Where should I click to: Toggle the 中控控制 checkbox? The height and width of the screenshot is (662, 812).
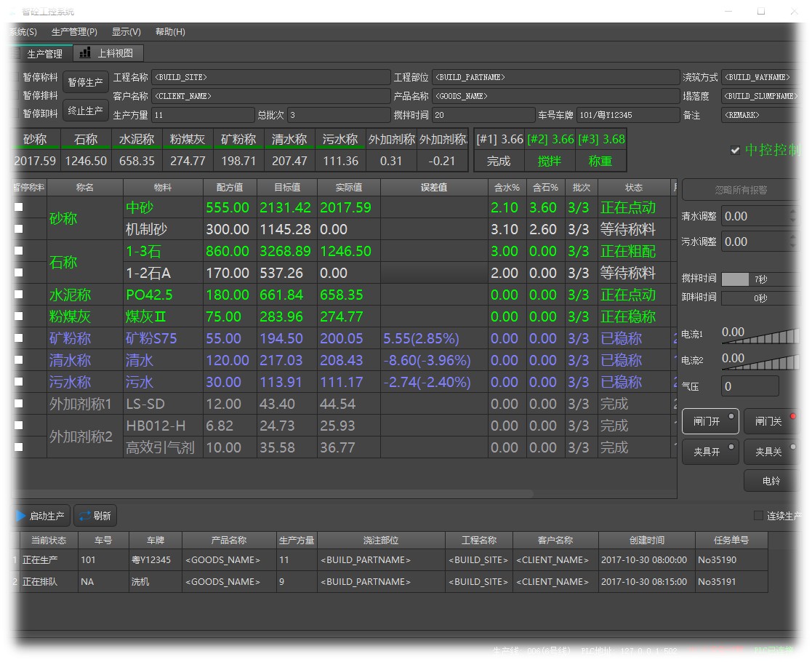[x=735, y=151]
